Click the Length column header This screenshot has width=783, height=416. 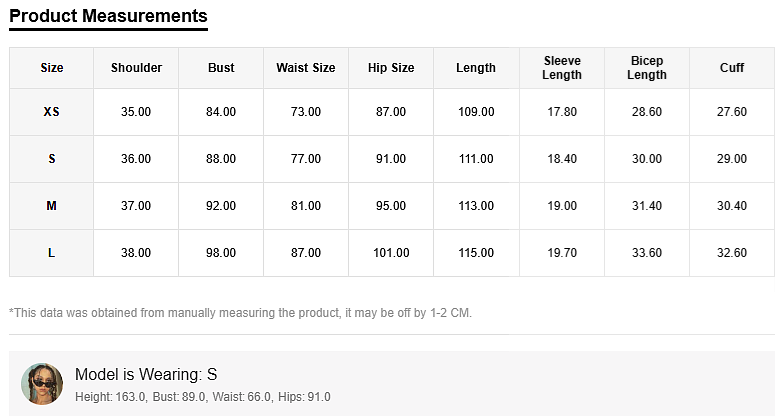pos(476,68)
